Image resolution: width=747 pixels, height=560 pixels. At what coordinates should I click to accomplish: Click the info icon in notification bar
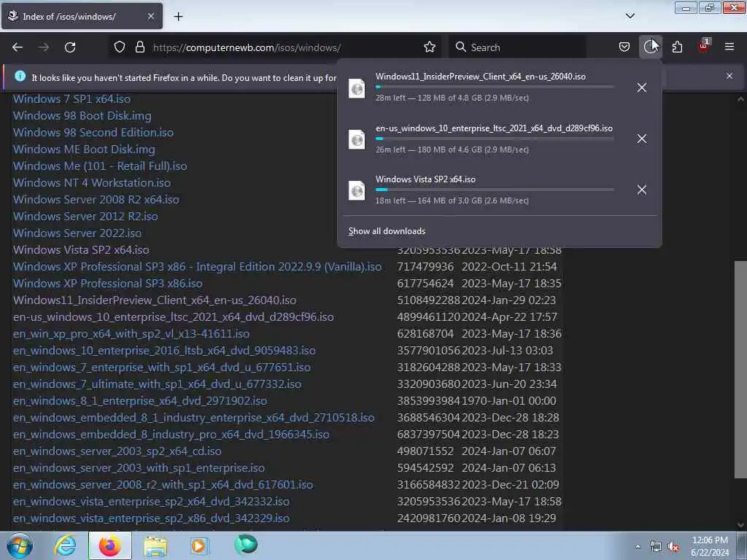pyautogui.click(x=20, y=76)
